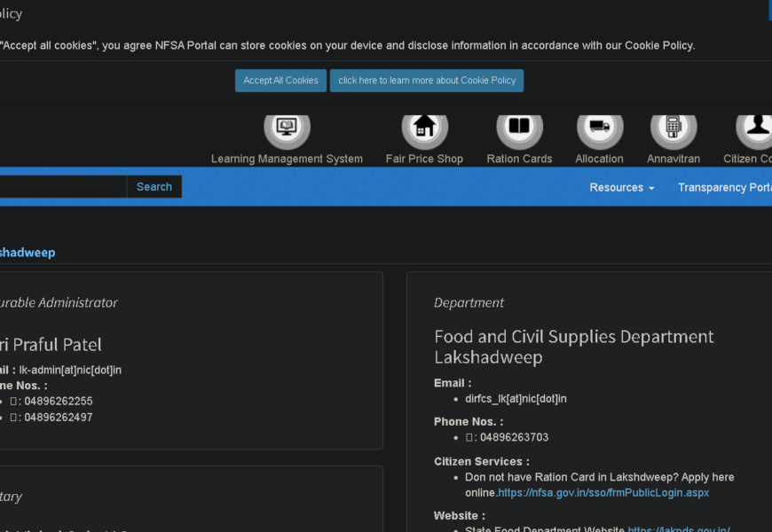Click the Fair Price Shop text label
Image resolution: width=772 pixels, height=532 pixels.
(x=424, y=159)
